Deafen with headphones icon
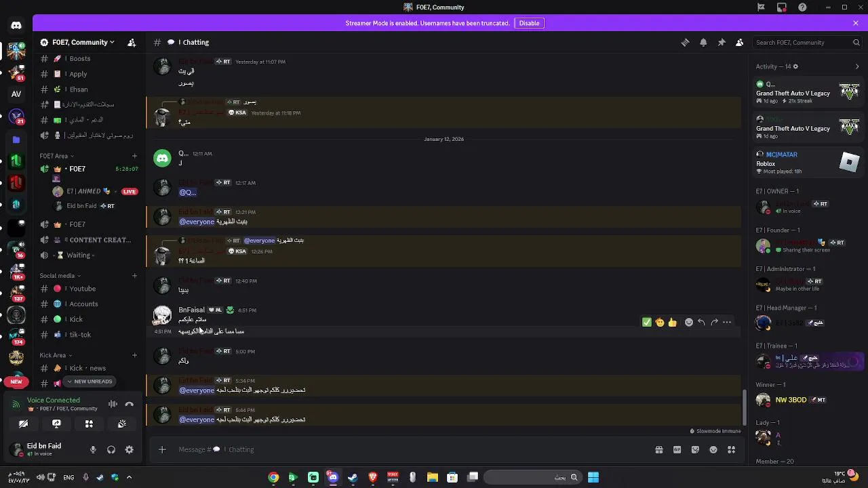 click(111, 449)
